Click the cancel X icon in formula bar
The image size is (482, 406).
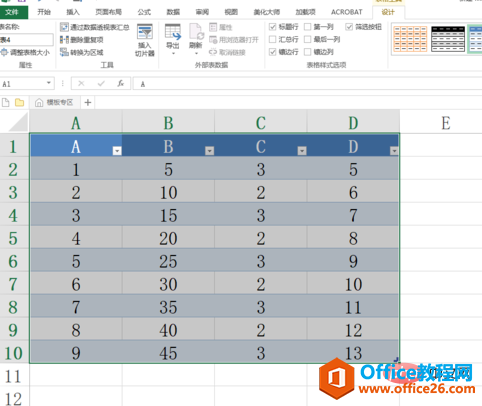click(81, 84)
